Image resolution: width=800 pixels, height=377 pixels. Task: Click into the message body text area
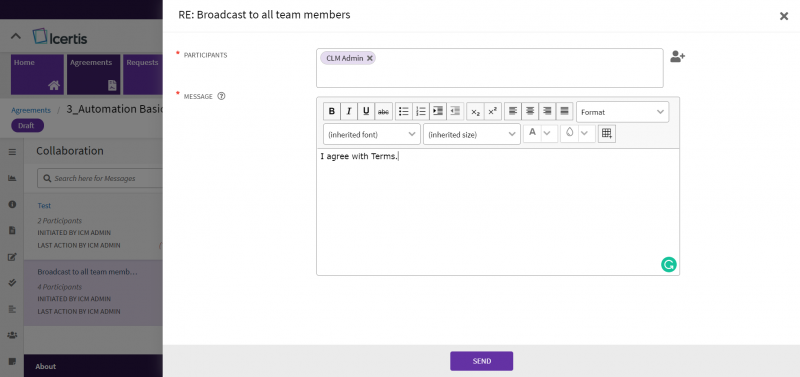498,212
